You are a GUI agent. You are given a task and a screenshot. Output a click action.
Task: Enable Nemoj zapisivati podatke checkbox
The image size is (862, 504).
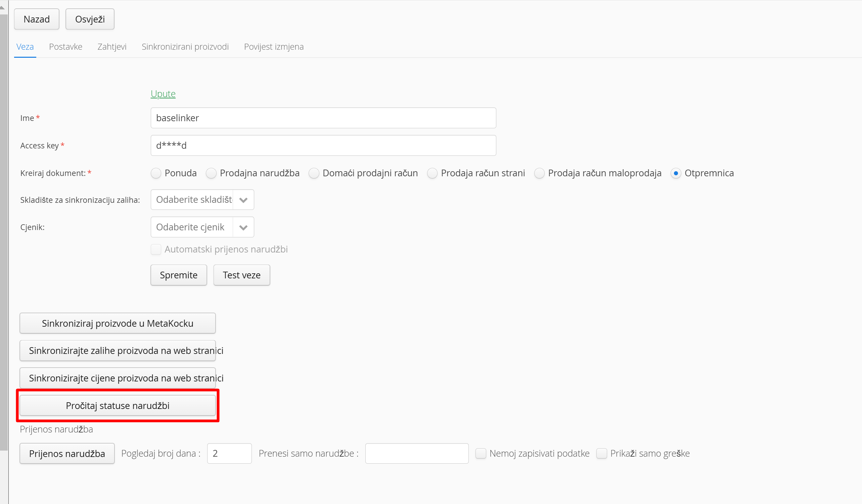pyautogui.click(x=481, y=453)
